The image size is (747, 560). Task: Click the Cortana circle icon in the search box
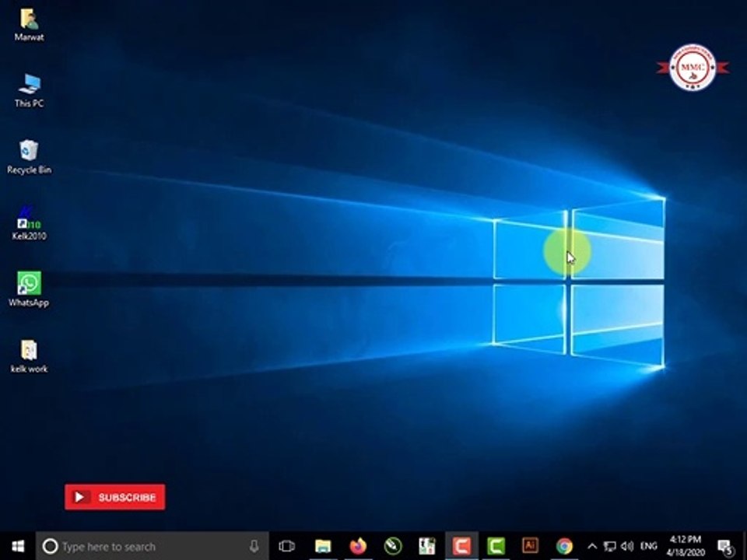point(50,546)
